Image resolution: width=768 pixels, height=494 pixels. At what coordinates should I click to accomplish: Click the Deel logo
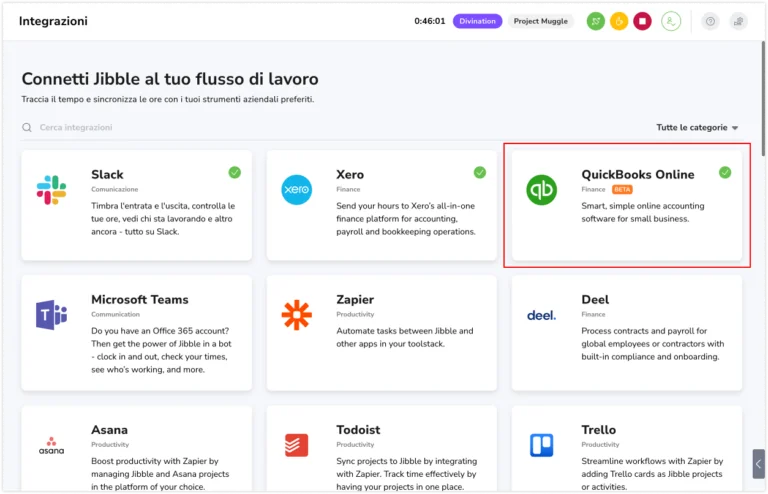pyautogui.click(x=541, y=315)
